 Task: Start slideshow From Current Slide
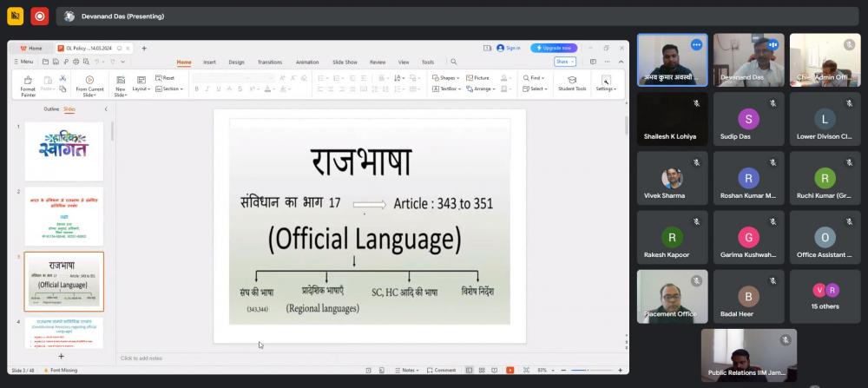89,83
